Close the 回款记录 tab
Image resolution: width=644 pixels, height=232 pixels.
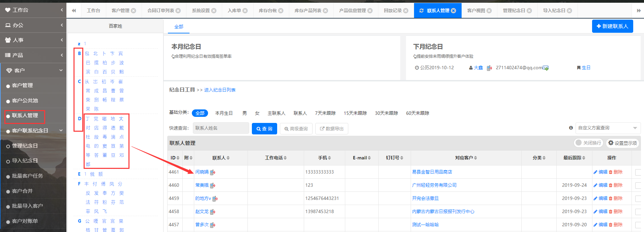pyautogui.click(x=406, y=10)
